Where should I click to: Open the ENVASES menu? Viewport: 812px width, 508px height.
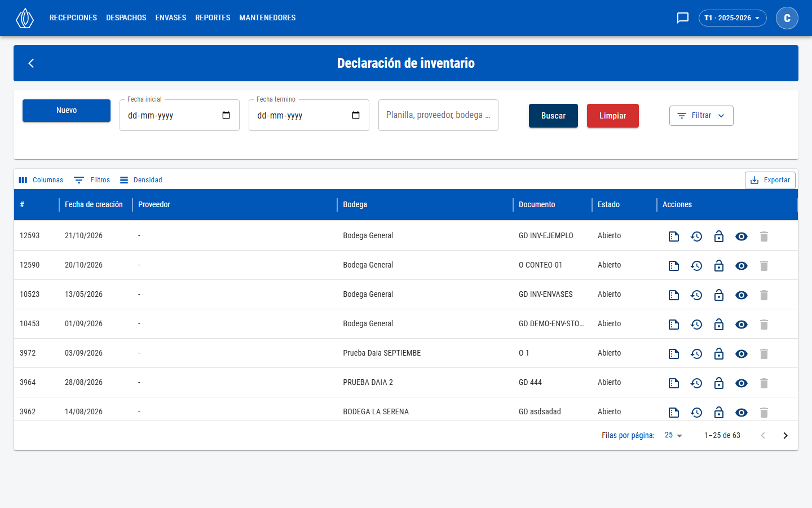(171, 18)
